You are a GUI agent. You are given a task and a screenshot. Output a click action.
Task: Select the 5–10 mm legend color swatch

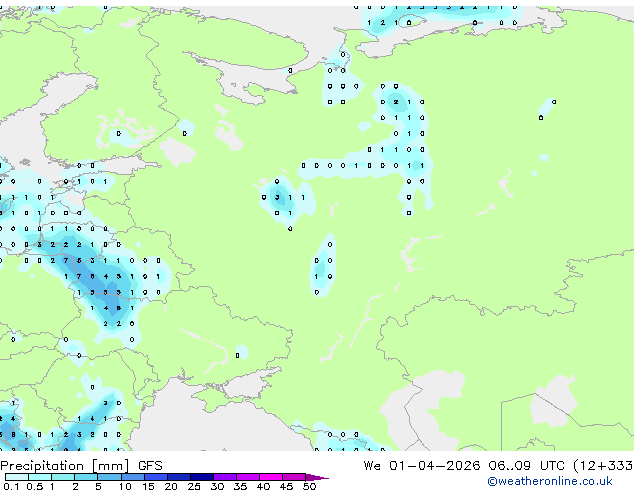tap(109, 477)
